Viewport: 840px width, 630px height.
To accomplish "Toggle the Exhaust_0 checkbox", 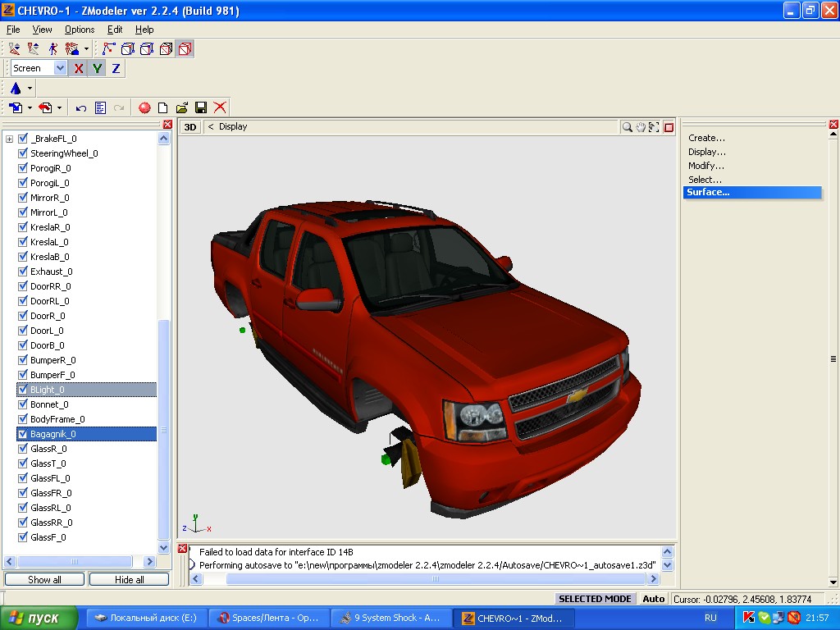I will [x=22, y=272].
